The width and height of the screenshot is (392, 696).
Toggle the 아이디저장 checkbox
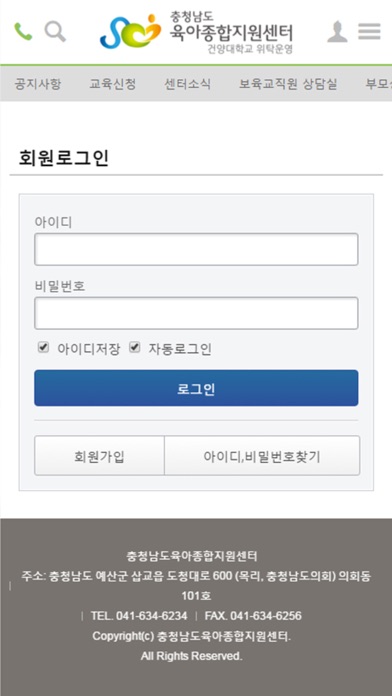(43, 348)
